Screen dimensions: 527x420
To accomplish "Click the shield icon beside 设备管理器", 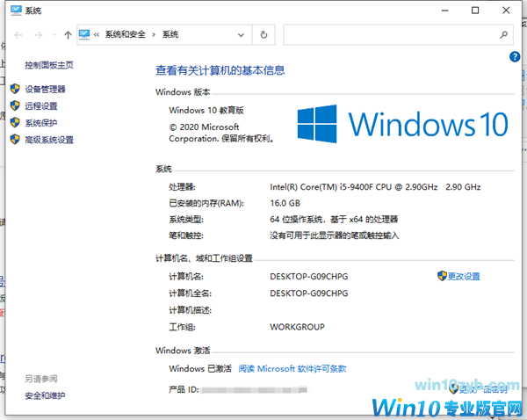I will coord(15,89).
